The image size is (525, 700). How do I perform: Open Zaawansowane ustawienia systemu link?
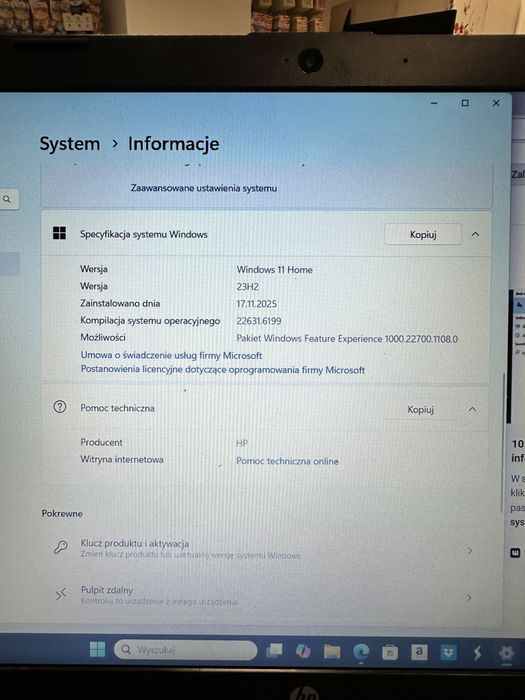(x=204, y=188)
